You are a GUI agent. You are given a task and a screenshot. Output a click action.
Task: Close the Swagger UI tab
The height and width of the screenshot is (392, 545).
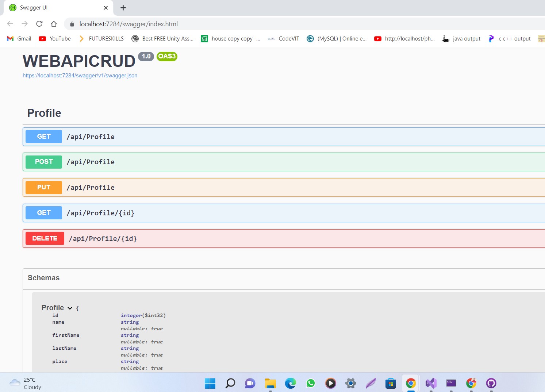point(106,8)
